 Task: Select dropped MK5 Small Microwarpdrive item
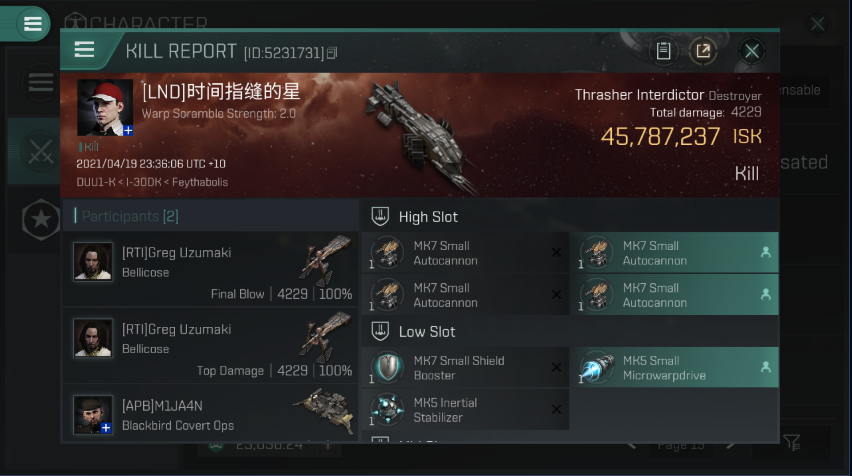pos(674,368)
